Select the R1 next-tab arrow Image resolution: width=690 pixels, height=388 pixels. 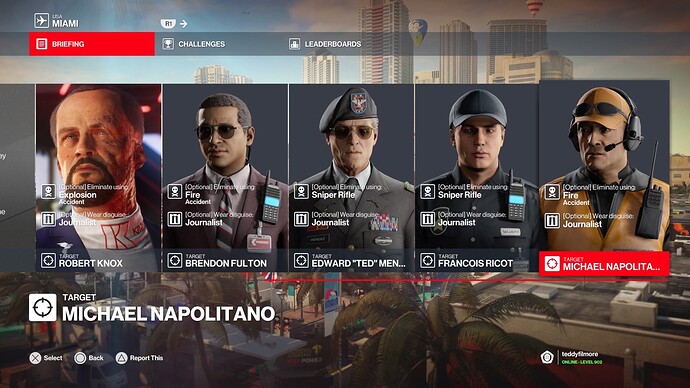coord(175,24)
